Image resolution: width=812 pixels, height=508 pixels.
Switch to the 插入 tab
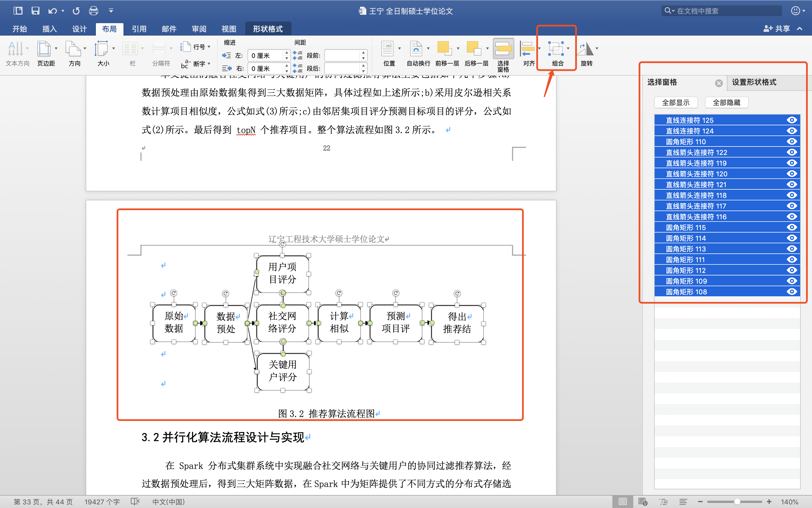pos(49,29)
